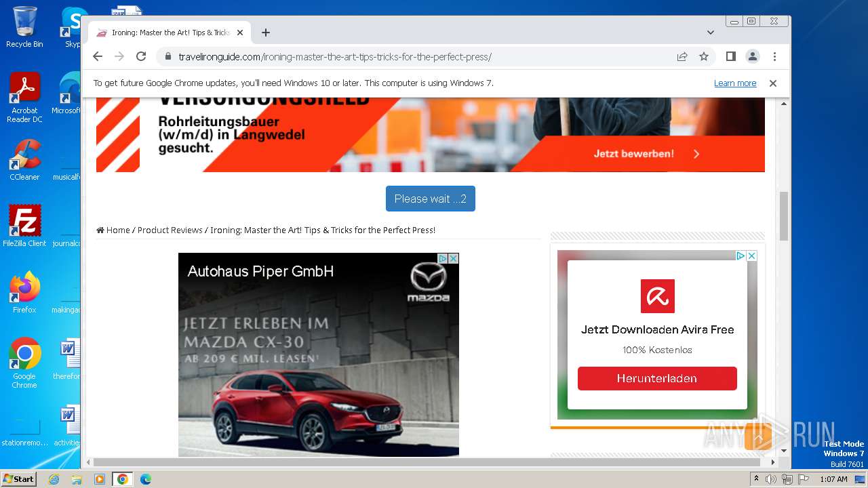
Task: Toggle the Chrome side panel
Action: point(730,57)
